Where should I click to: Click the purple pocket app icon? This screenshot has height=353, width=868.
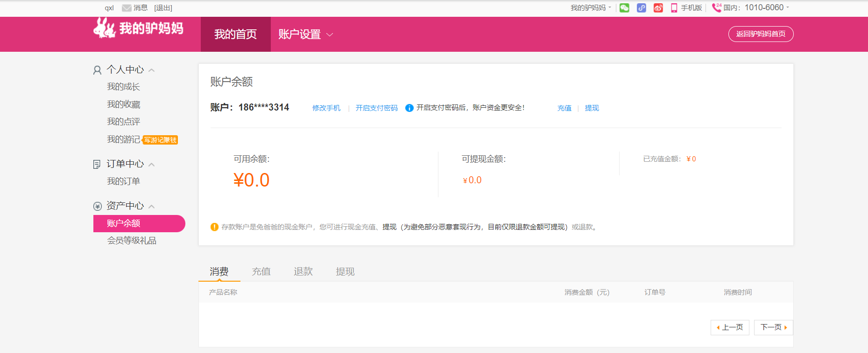coord(642,8)
